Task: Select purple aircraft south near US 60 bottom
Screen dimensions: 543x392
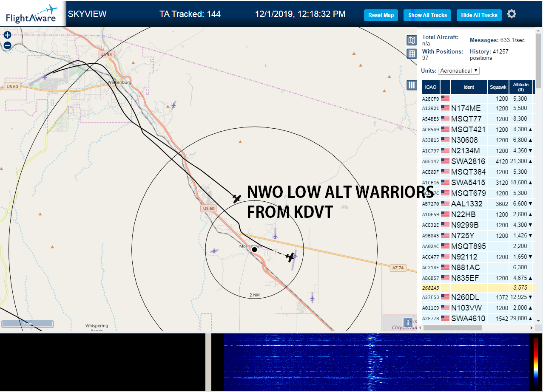Action: pyautogui.click(x=313, y=299)
